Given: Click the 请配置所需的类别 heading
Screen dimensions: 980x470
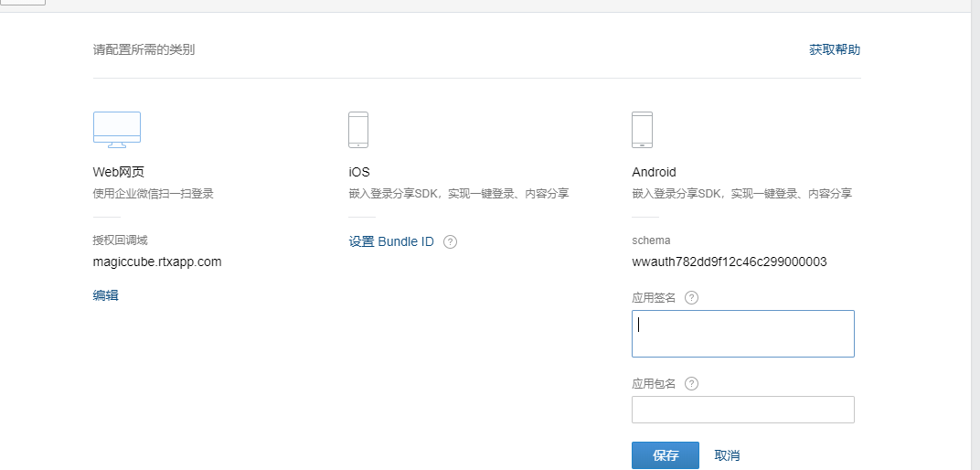Looking at the screenshot, I should pos(144,50).
